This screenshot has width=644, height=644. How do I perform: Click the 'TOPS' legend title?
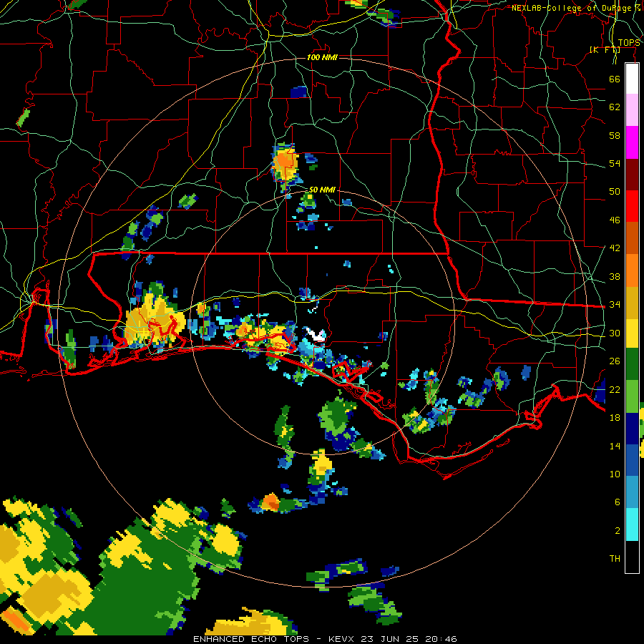(629, 43)
